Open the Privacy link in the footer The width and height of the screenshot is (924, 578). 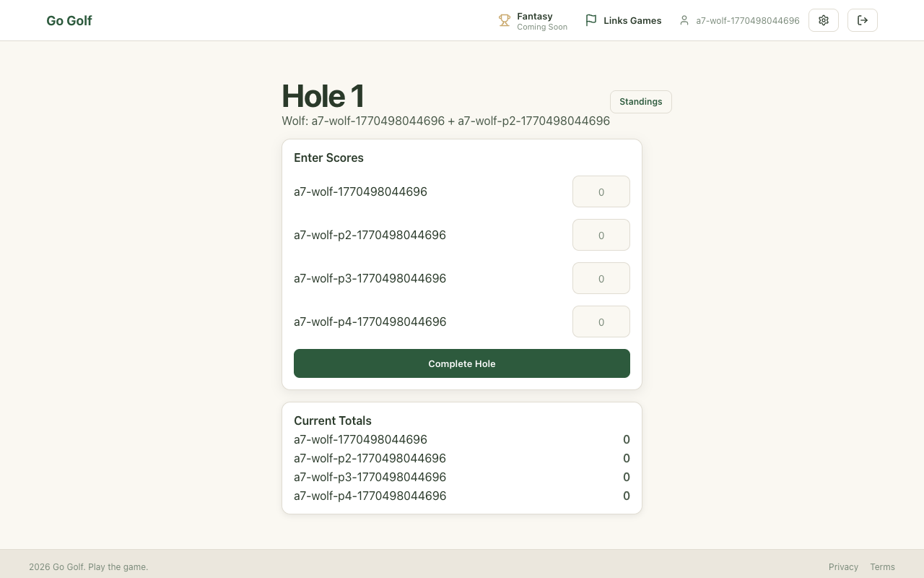[843, 567]
